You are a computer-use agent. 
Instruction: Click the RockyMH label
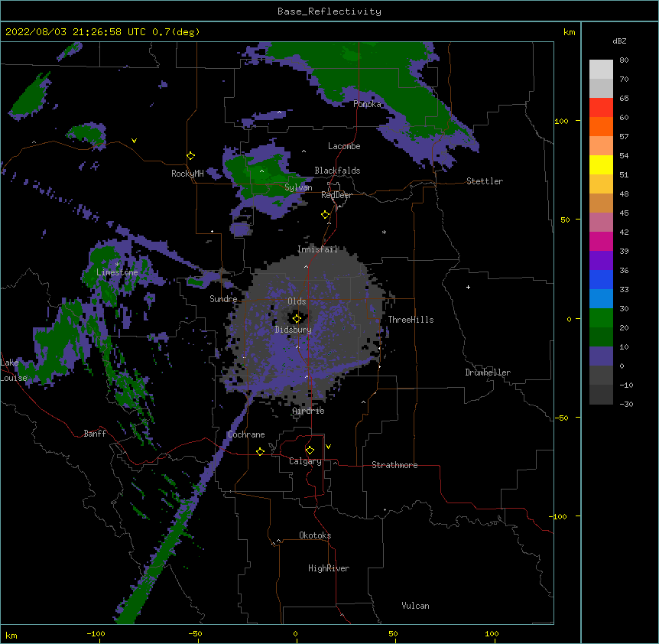click(187, 174)
